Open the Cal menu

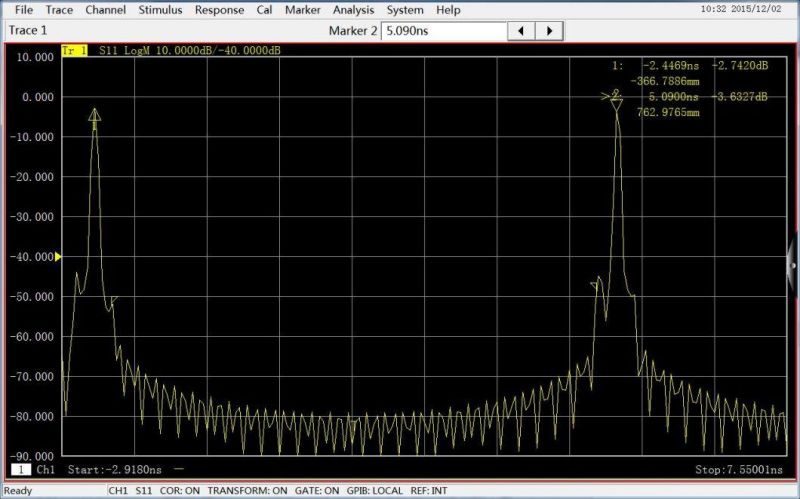(264, 10)
